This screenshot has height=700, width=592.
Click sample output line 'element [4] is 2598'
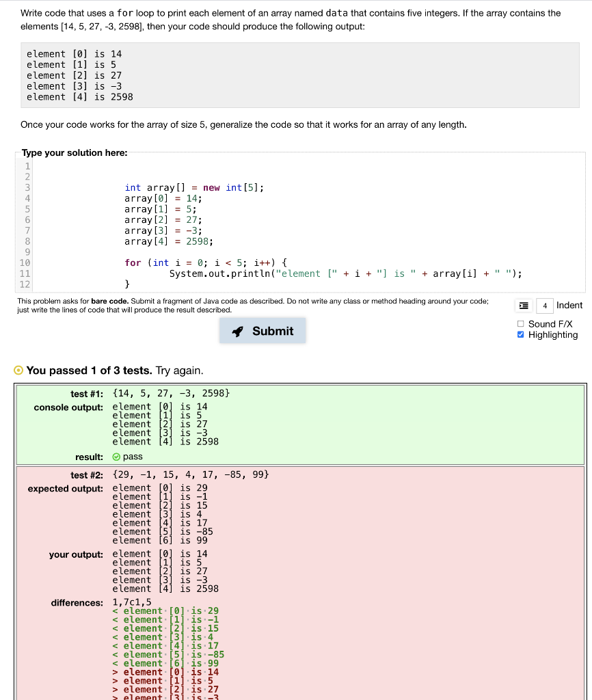(x=80, y=97)
